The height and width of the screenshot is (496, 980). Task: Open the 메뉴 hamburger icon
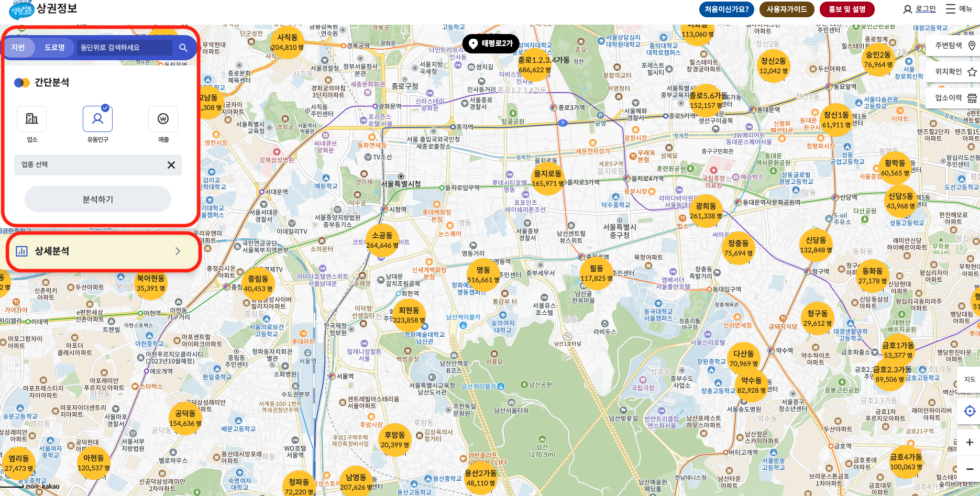coord(951,9)
